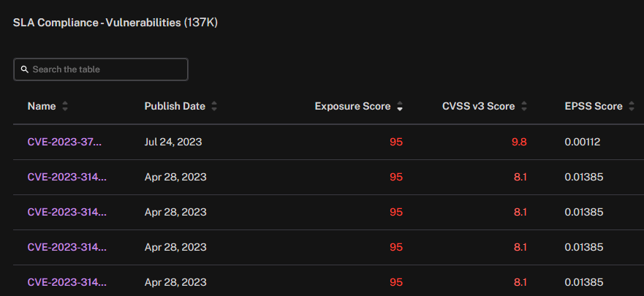The width and height of the screenshot is (644, 296).
Task: Sort by Name column arrows
Action: pos(65,106)
